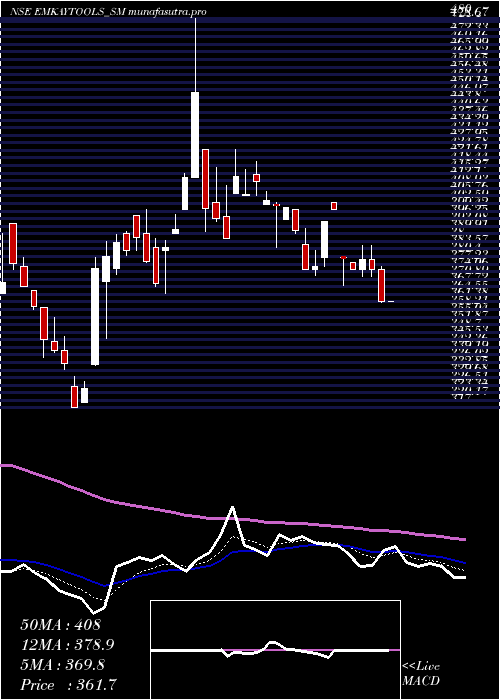Click the last red candlestick on the right
Viewport: 500px width, 700px height.
coord(381,285)
